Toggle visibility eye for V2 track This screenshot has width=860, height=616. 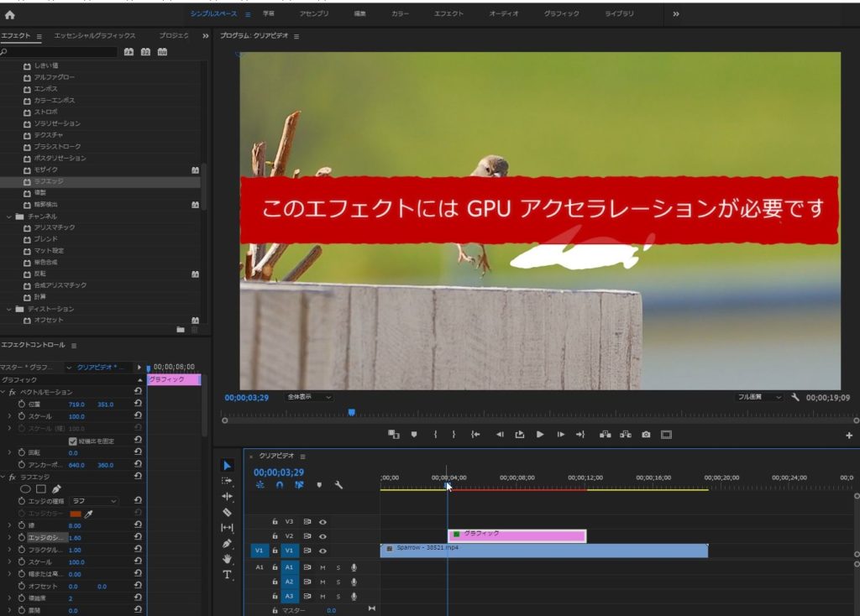click(x=322, y=535)
